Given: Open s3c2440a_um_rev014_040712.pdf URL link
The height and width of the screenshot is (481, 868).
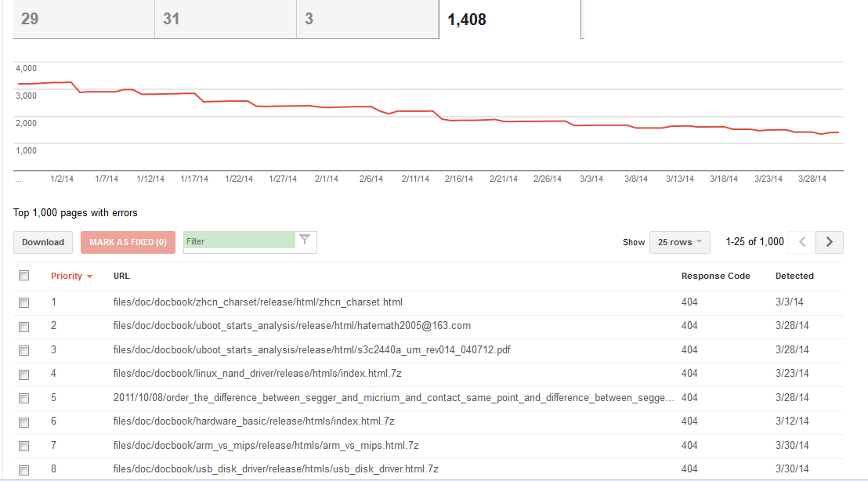Looking at the screenshot, I should pyautogui.click(x=312, y=350).
